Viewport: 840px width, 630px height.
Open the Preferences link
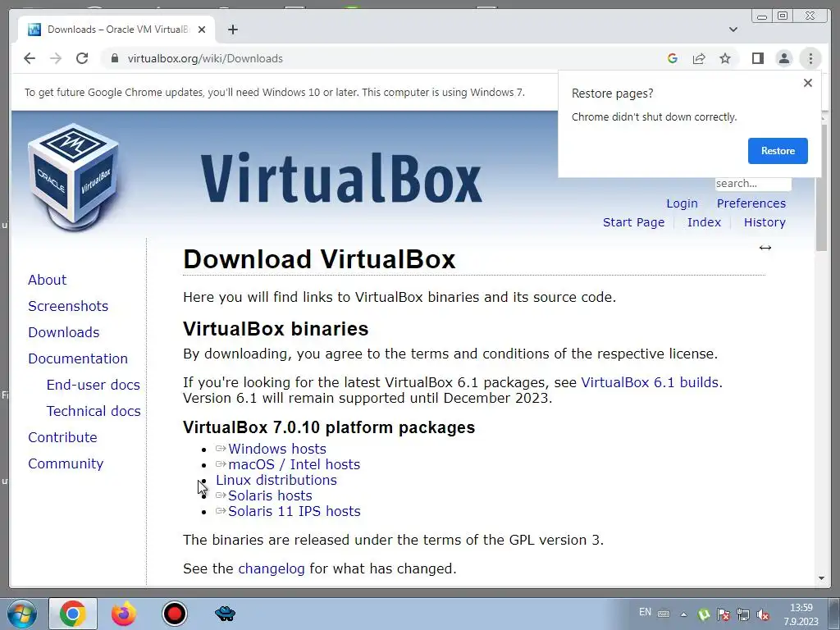(x=751, y=203)
